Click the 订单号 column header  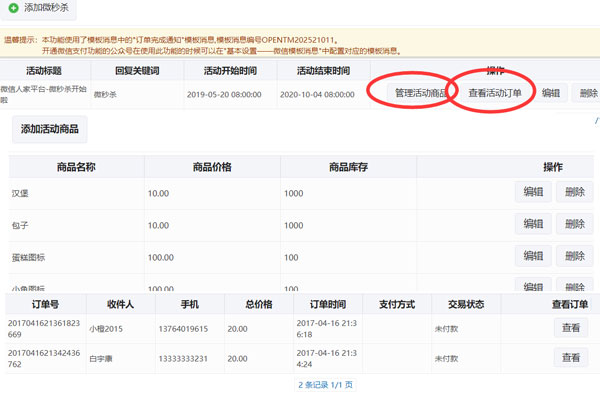click(x=45, y=305)
